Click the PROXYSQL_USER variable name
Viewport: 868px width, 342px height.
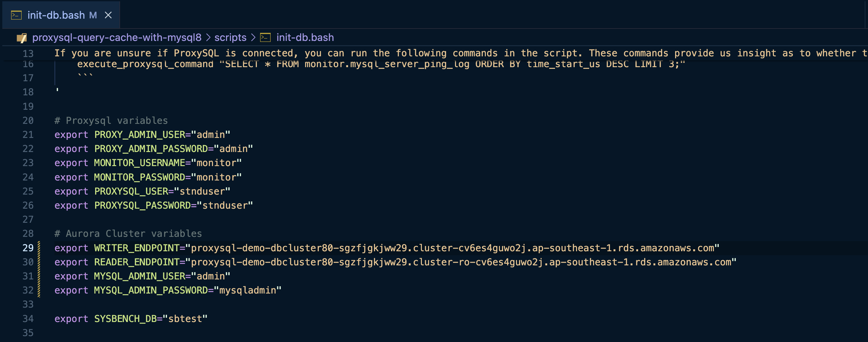[131, 191]
